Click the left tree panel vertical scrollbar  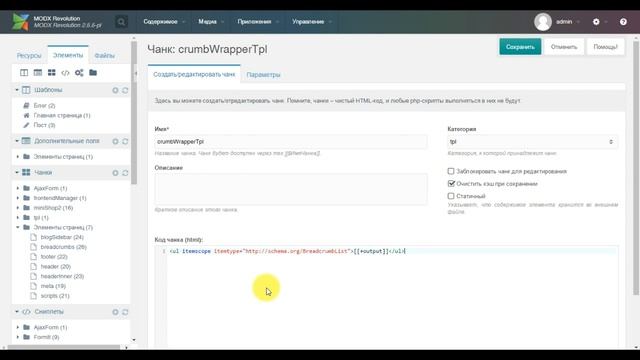[x=133, y=112]
